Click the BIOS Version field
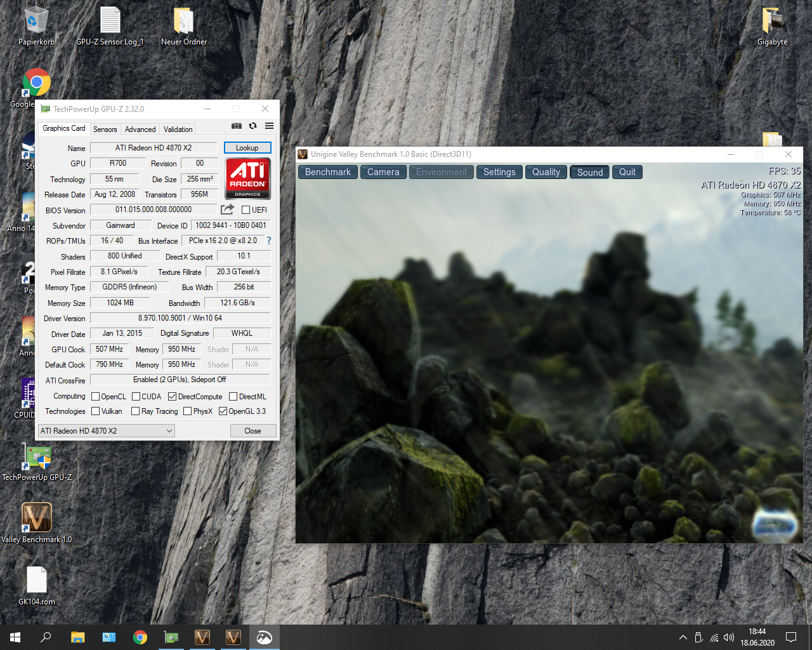 tap(154, 209)
